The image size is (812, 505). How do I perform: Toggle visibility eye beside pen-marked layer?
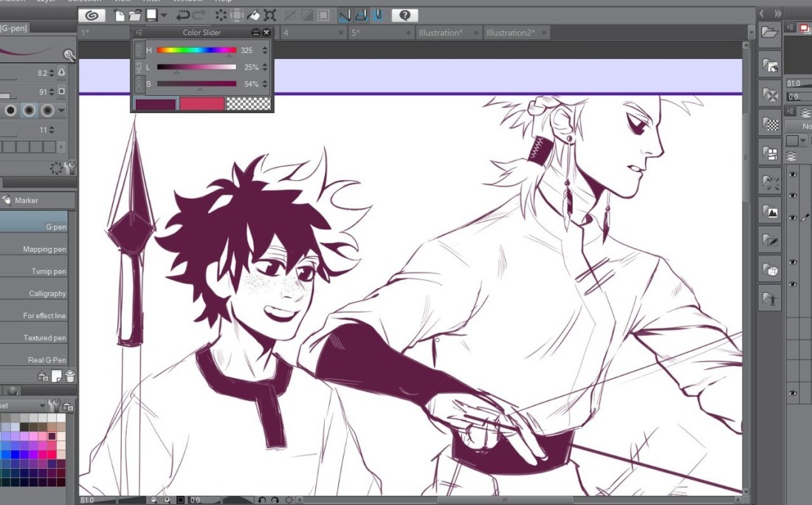click(x=793, y=218)
